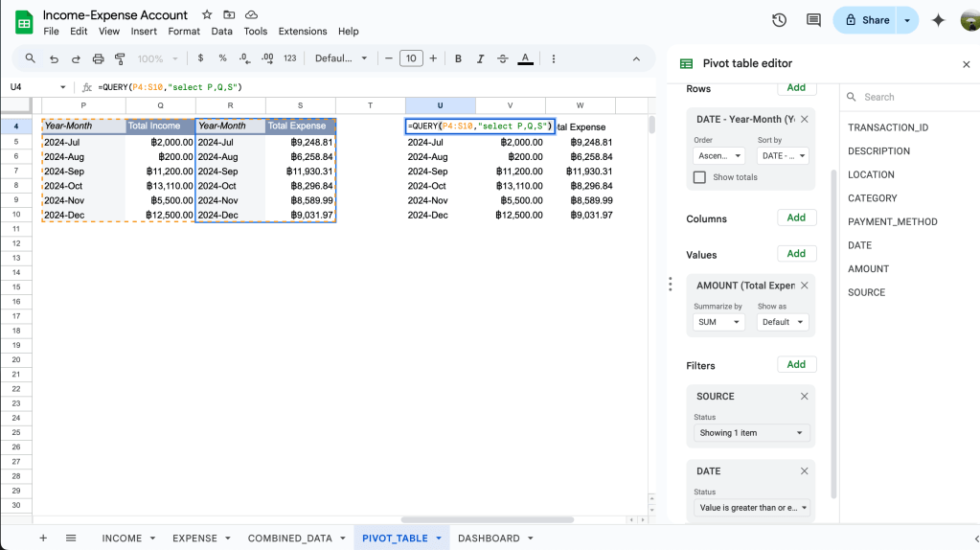Image resolution: width=980 pixels, height=550 pixels.
Task: Open the Summarize by SUM dropdown
Action: [x=718, y=322]
